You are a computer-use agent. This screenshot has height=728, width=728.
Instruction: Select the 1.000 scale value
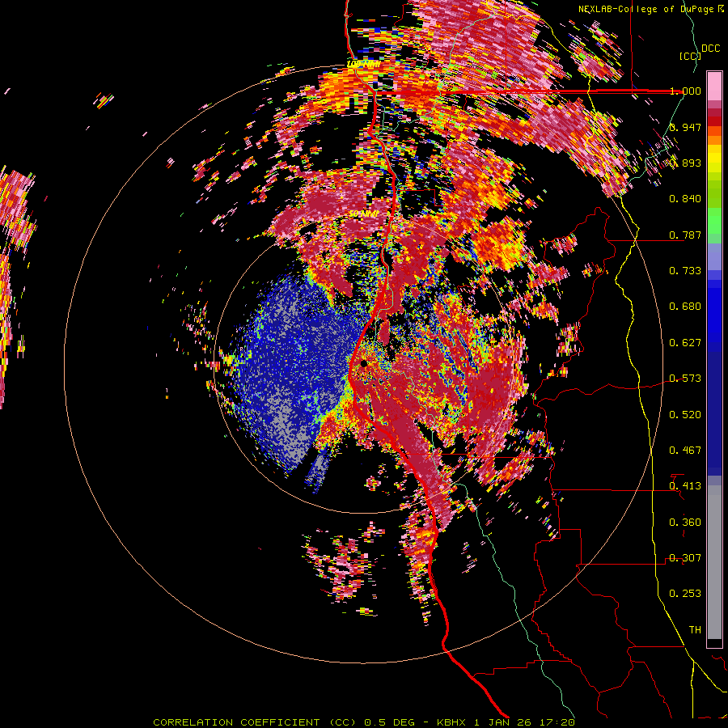pos(685,91)
